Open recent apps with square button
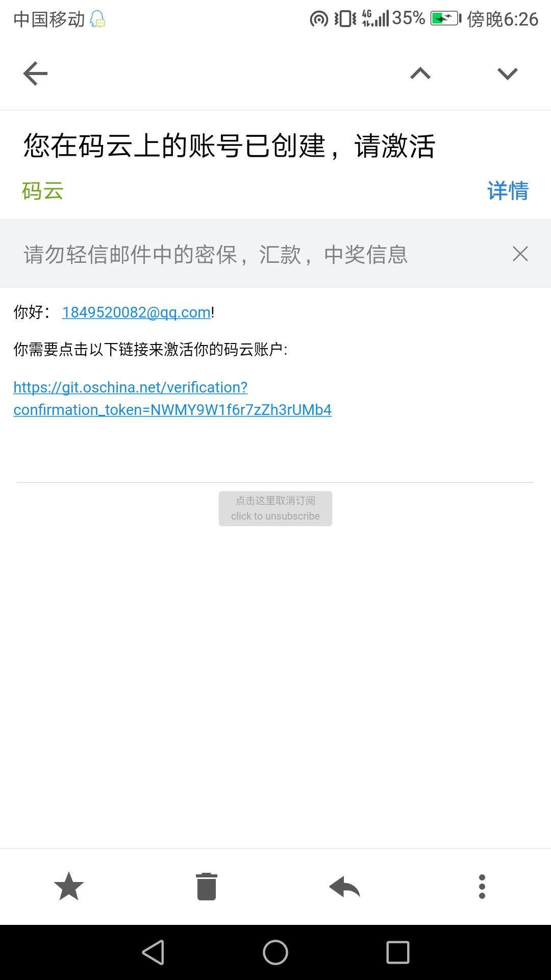The width and height of the screenshot is (551, 980). (x=398, y=952)
